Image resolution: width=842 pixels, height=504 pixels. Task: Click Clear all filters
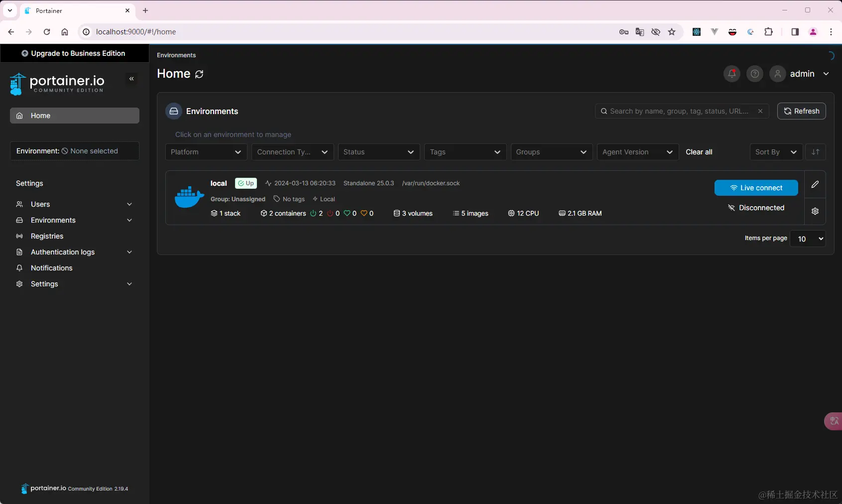[x=699, y=152]
